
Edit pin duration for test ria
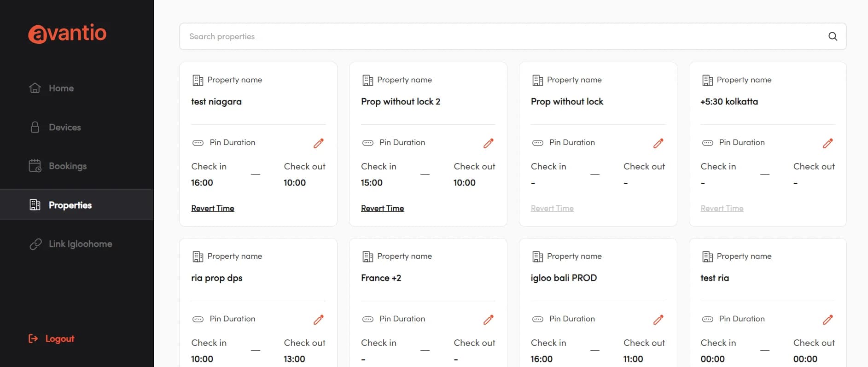[x=828, y=320]
